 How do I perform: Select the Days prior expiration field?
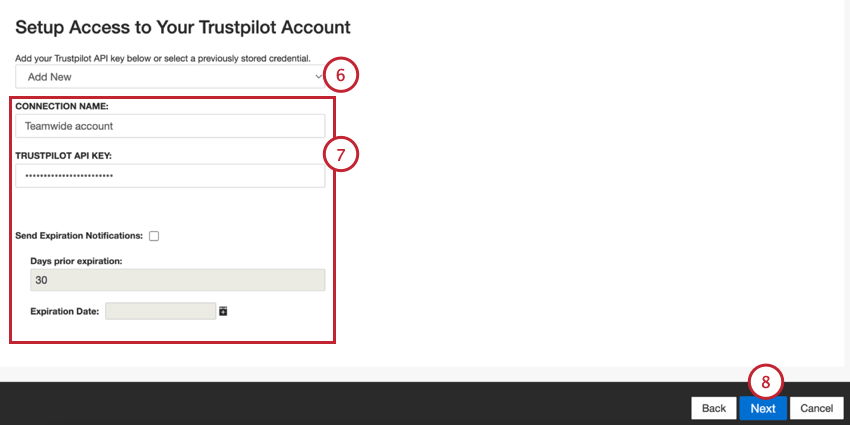tap(177, 280)
